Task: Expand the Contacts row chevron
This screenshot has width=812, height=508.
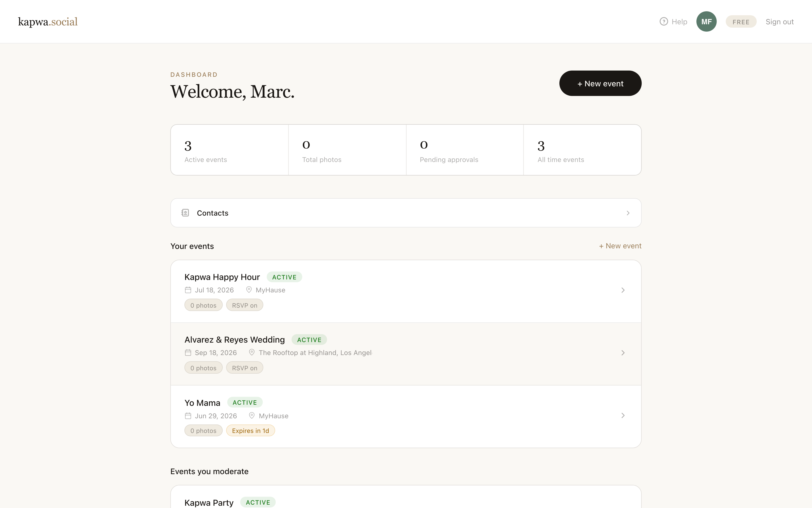Action: click(x=628, y=213)
